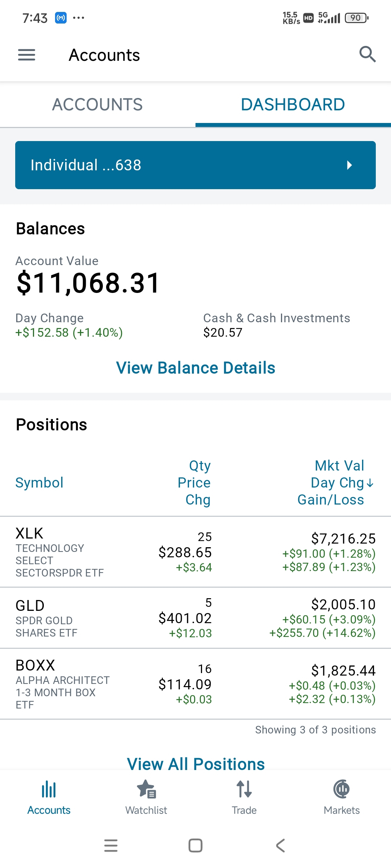Switch to the ACCOUNTS tab
Screen dimensions: 391x868
(x=97, y=105)
